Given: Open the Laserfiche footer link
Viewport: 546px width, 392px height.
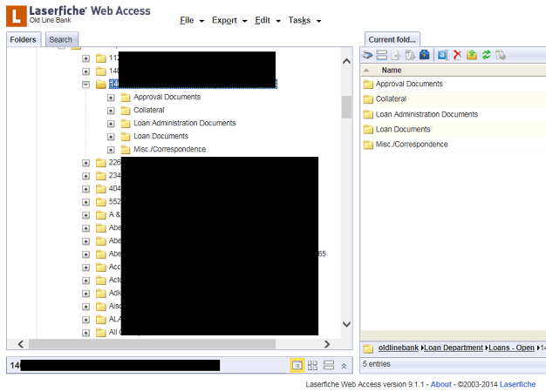Looking at the screenshot, I should pos(517,384).
